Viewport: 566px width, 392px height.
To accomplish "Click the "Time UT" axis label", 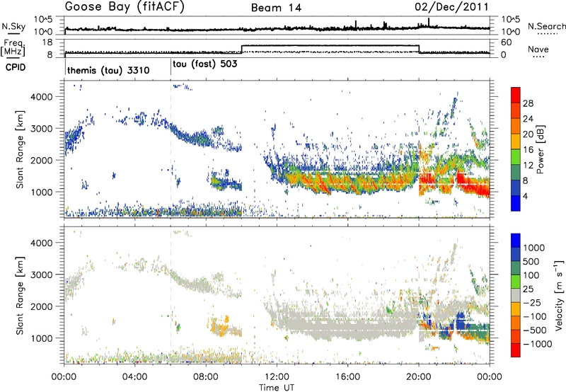I will coord(277,387).
